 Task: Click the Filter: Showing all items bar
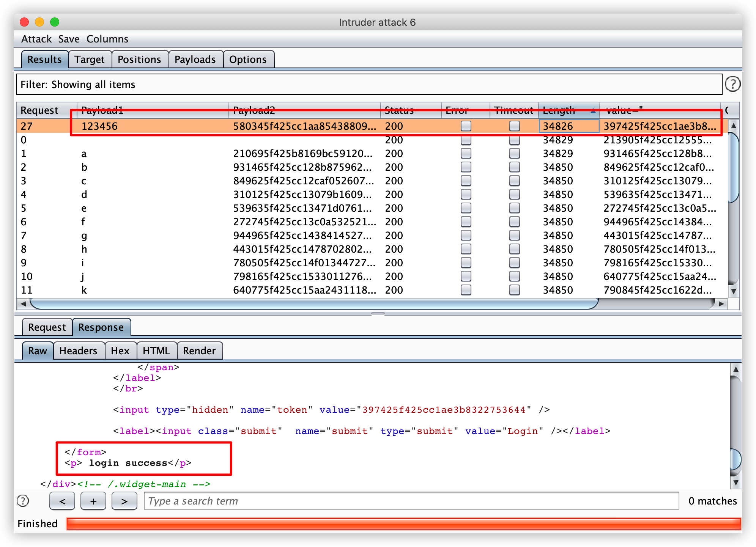click(x=368, y=84)
